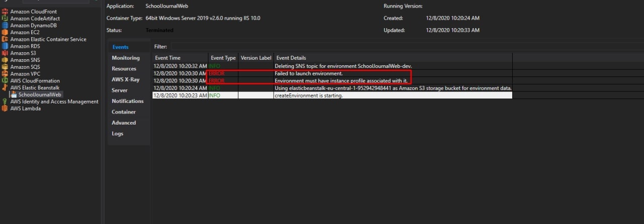644x224 pixels.
Task: Click the Amazon CodeArtifact icon
Action: coord(5,19)
